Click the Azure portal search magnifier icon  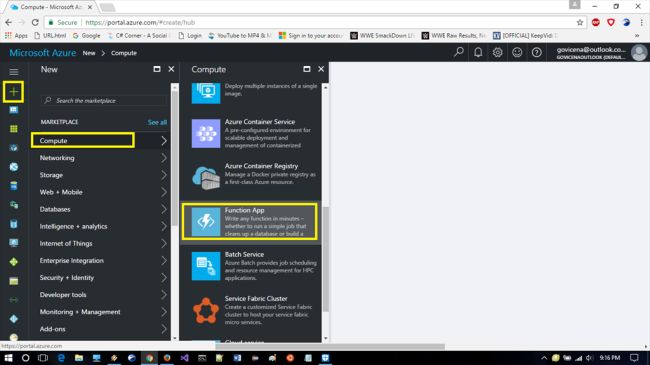(x=458, y=52)
